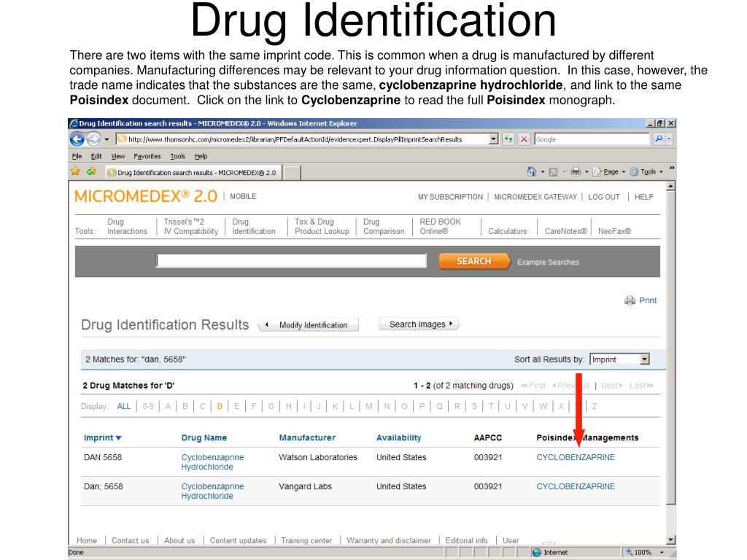Image resolution: width=747 pixels, height=560 pixels.
Task: Display ALL drug matches filter
Action: 124,406
